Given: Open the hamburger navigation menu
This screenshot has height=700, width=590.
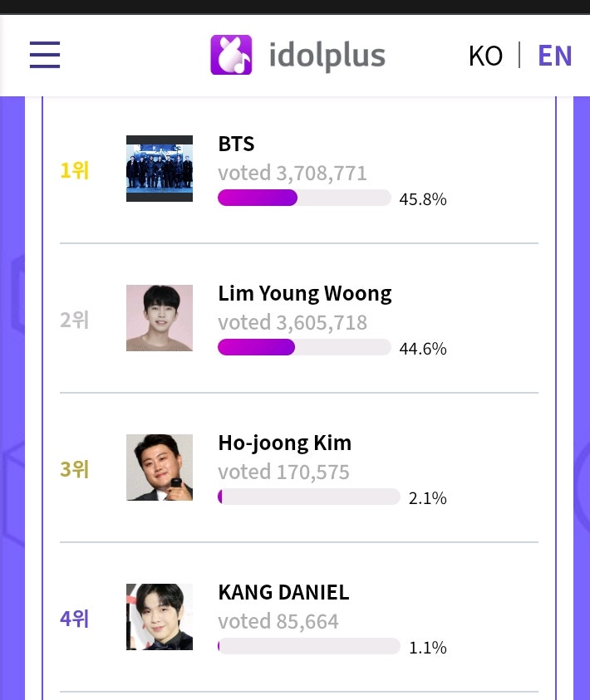Looking at the screenshot, I should pos(44,55).
